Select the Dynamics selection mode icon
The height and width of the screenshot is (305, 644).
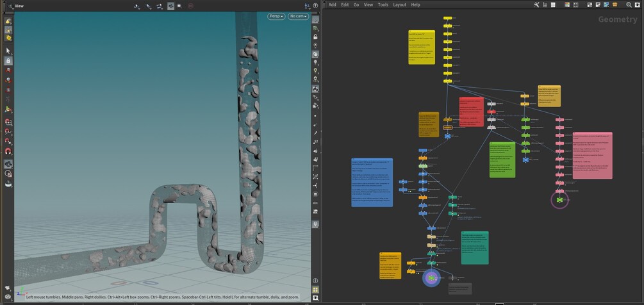point(8,38)
